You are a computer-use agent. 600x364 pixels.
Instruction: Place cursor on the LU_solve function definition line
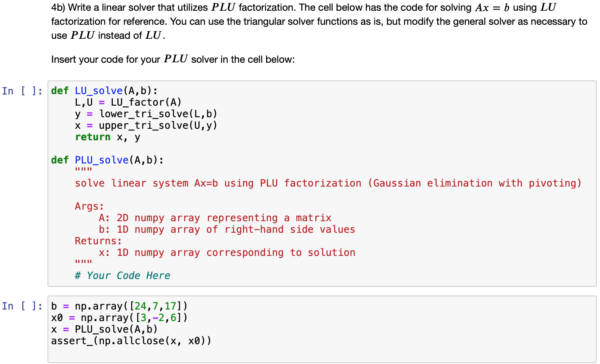(x=103, y=90)
